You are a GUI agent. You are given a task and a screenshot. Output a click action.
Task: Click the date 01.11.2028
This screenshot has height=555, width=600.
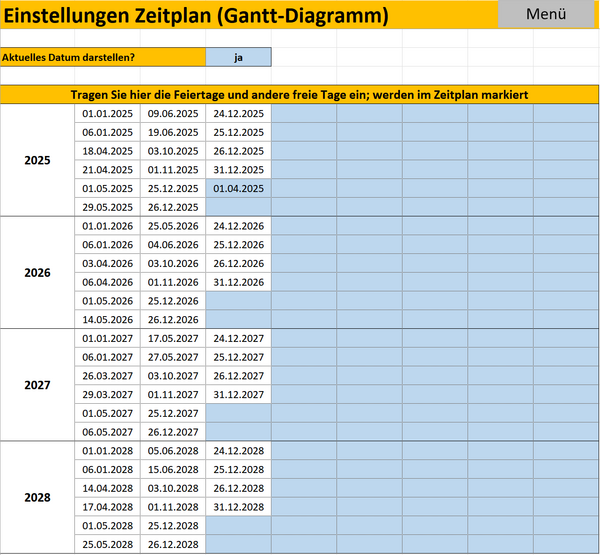173,507
